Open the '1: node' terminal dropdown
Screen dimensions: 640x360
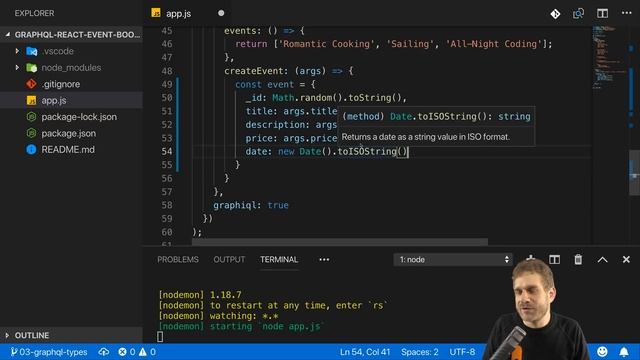[453, 260]
